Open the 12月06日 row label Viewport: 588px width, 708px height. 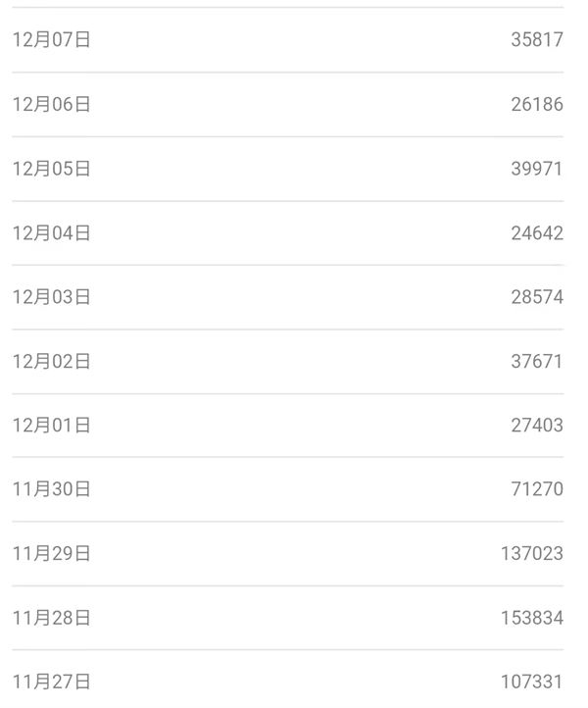[51, 105]
